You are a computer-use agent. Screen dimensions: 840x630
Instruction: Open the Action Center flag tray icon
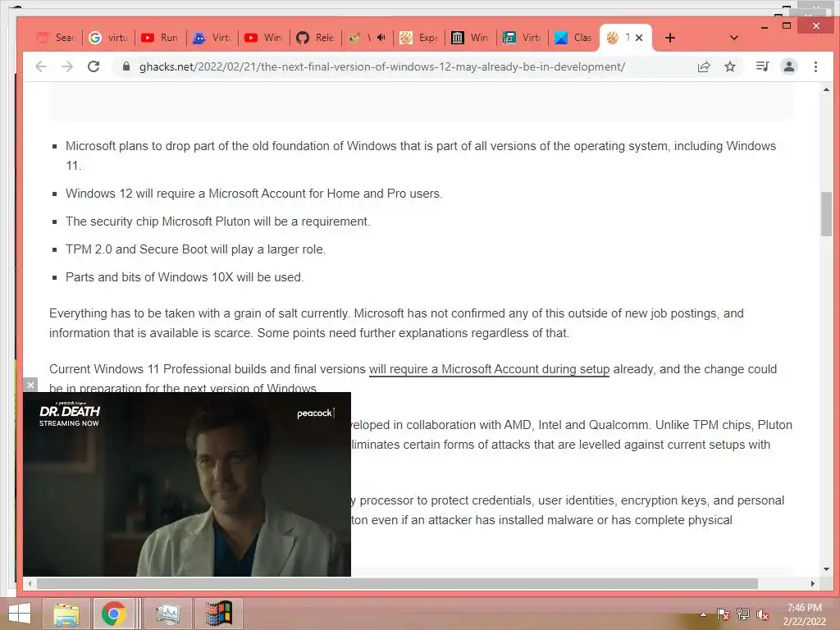723,614
